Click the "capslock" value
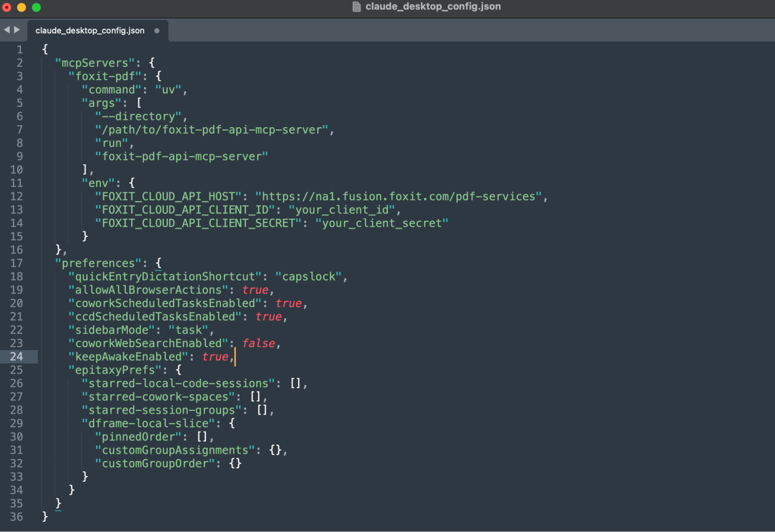This screenshot has height=532, width=775. (309, 276)
